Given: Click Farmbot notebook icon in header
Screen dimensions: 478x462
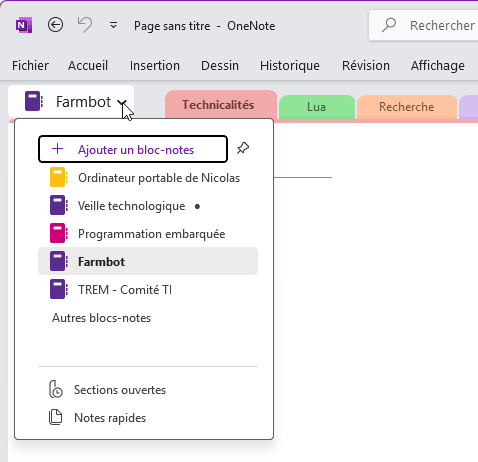Looking at the screenshot, I should 34,101.
